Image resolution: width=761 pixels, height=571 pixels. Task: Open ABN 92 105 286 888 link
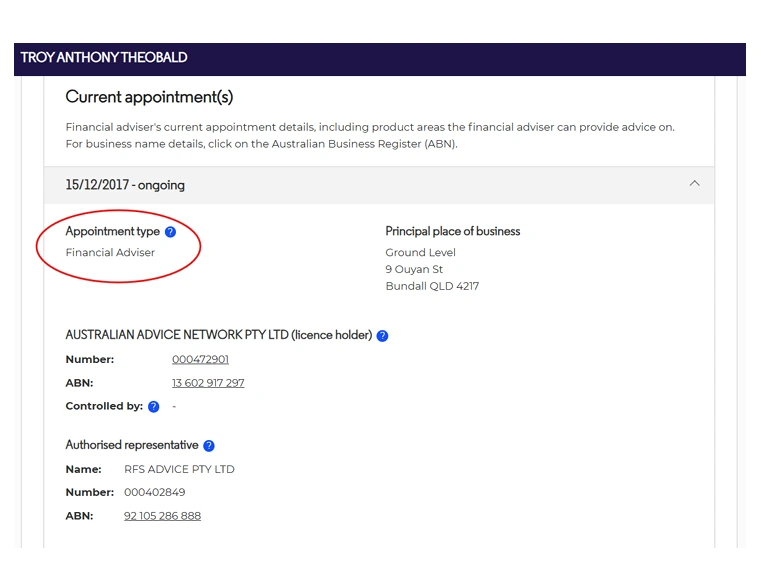(x=162, y=516)
